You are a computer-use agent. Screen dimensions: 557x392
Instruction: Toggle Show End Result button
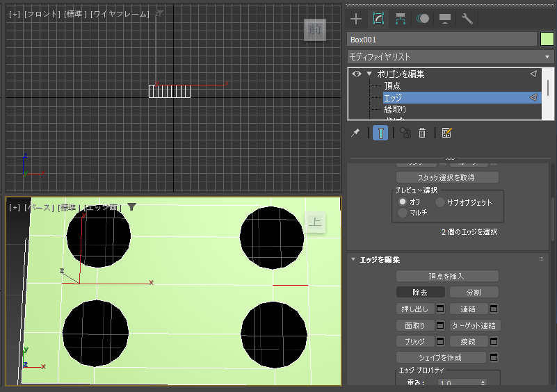click(380, 133)
